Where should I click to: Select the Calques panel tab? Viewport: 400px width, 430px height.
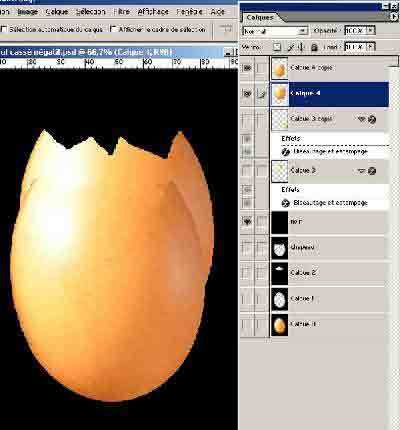point(260,17)
